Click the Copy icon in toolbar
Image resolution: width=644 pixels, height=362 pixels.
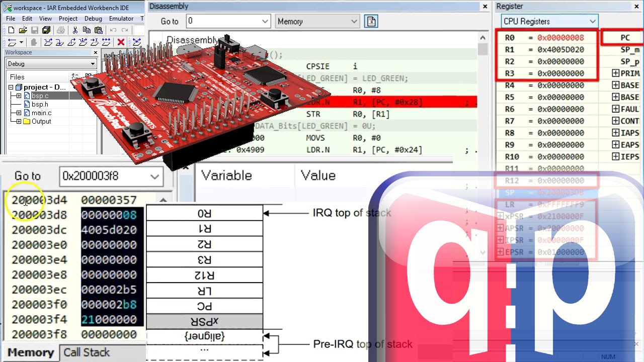click(87, 30)
